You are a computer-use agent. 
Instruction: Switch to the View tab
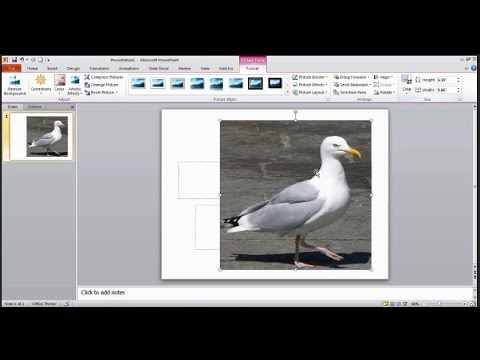(205, 68)
